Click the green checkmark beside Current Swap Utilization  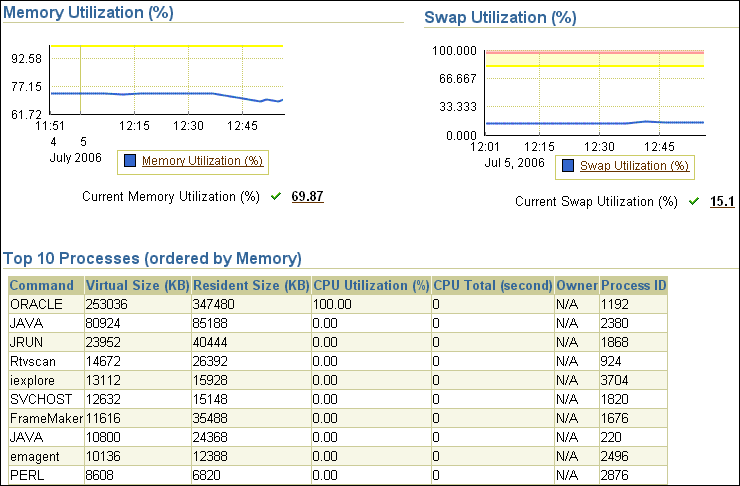(694, 202)
